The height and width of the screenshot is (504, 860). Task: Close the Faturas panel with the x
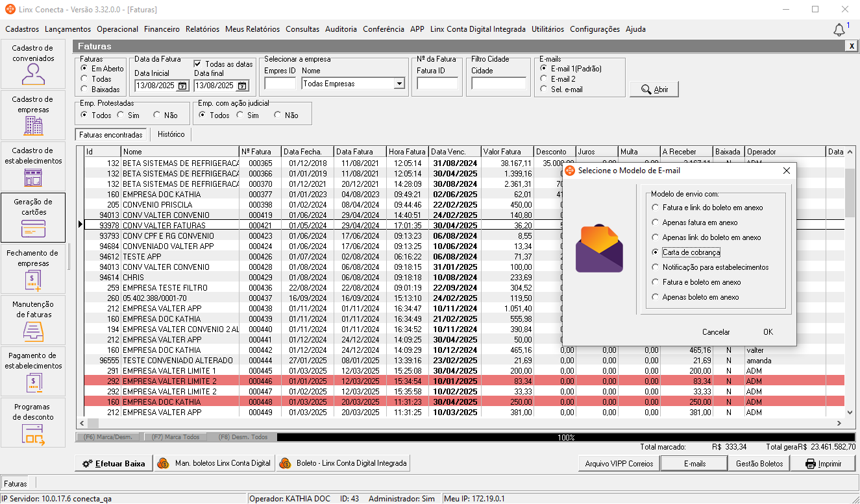pos(851,46)
